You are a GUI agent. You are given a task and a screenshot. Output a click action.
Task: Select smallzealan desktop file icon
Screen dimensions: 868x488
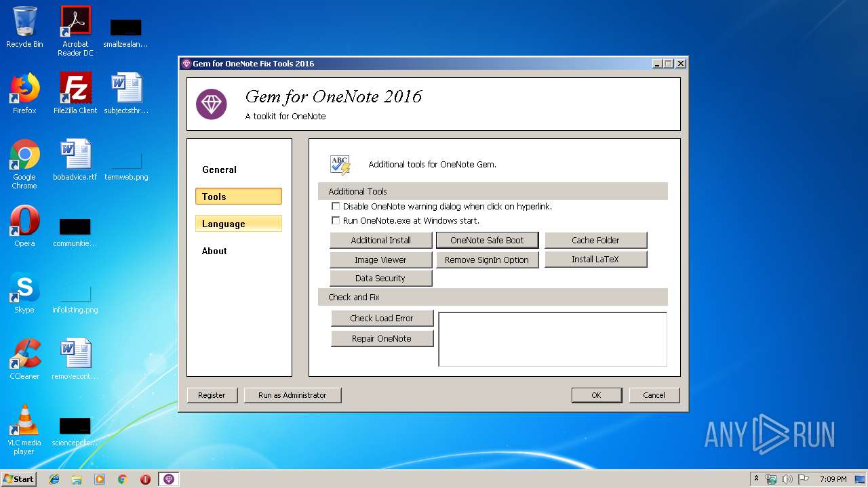126,34
